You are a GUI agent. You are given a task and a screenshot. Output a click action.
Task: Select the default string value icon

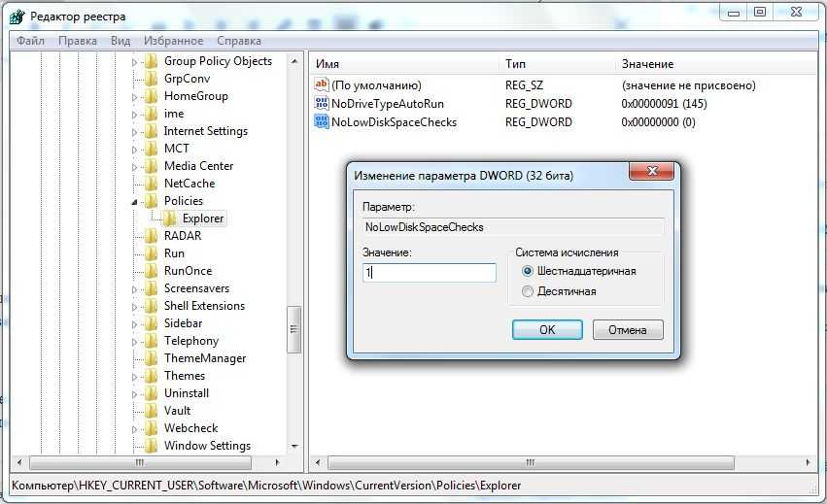coord(322,84)
